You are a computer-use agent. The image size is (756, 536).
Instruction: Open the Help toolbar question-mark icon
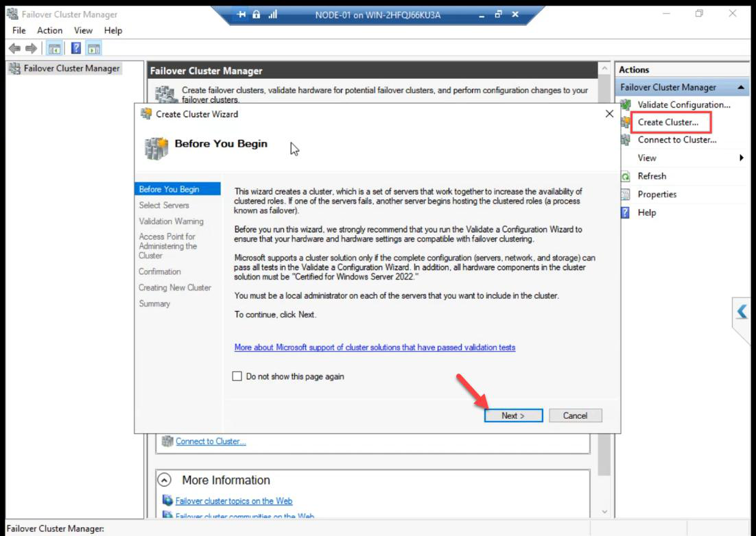click(75, 48)
